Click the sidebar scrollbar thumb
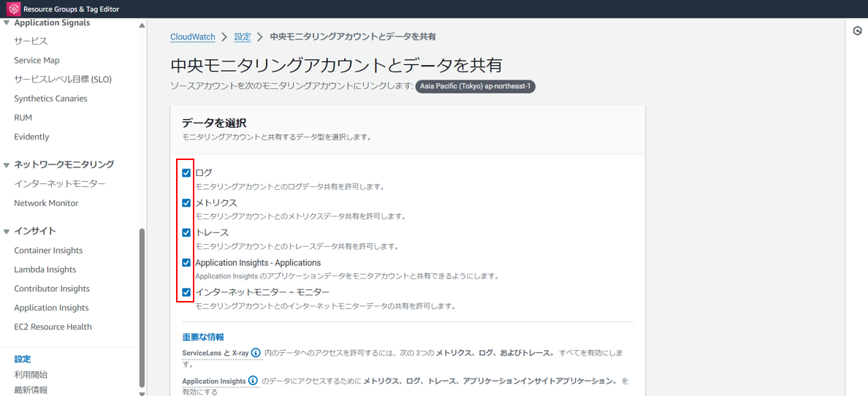868x396 pixels. 142,307
